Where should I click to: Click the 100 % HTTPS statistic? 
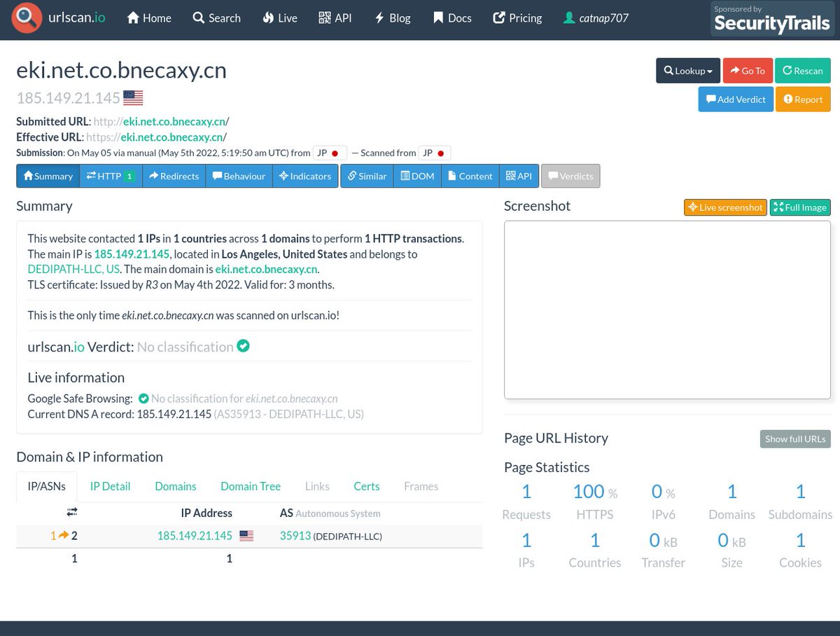click(595, 492)
